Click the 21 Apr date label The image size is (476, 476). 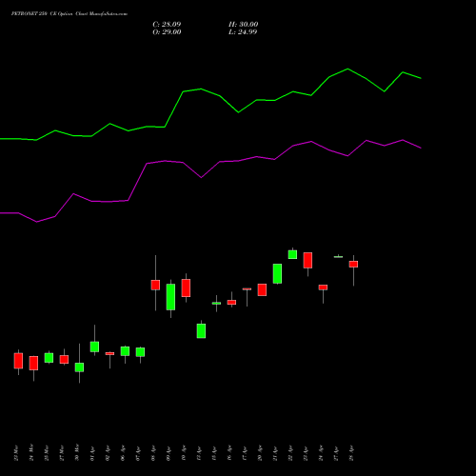coord(275,453)
